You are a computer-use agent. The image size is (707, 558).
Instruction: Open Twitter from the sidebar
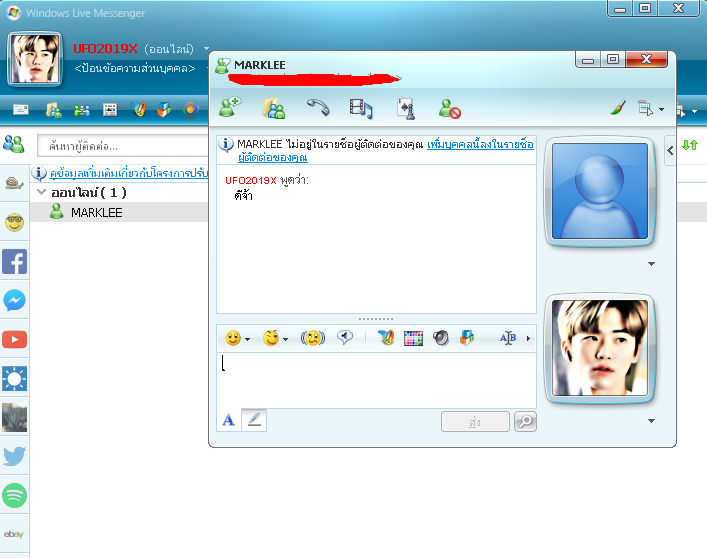pyautogui.click(x=14, y=456)
